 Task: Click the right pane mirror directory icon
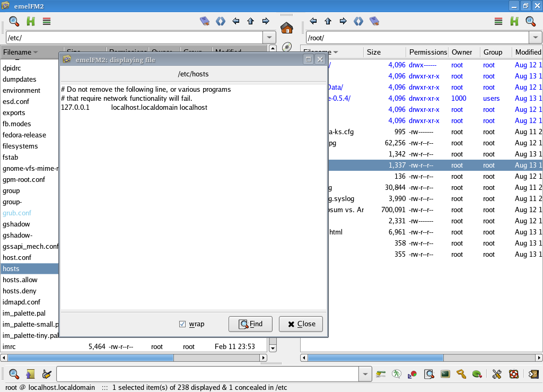358,21
